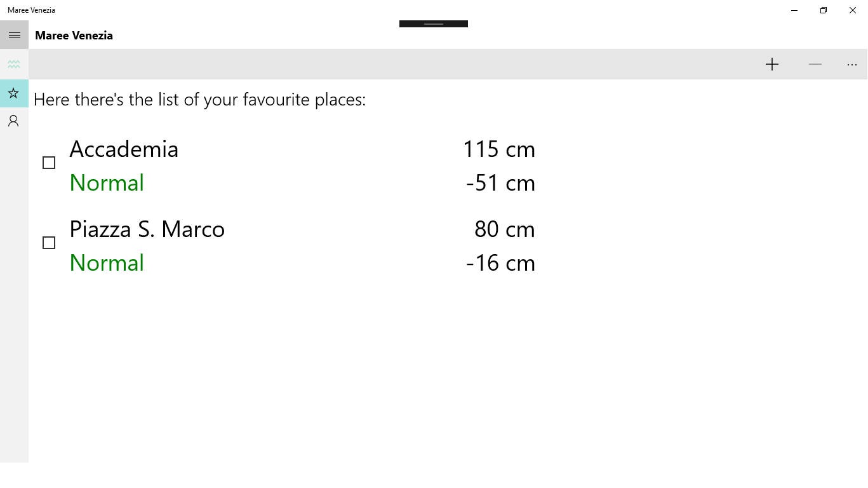Open the hamburger navigation menu
The width and height of the screenshot is (868, 488).
tap(14, 35)
